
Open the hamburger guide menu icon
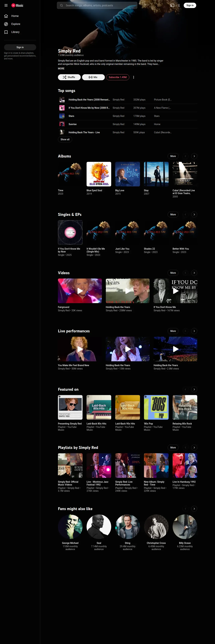pyautogui.click(x=6, y=5)
